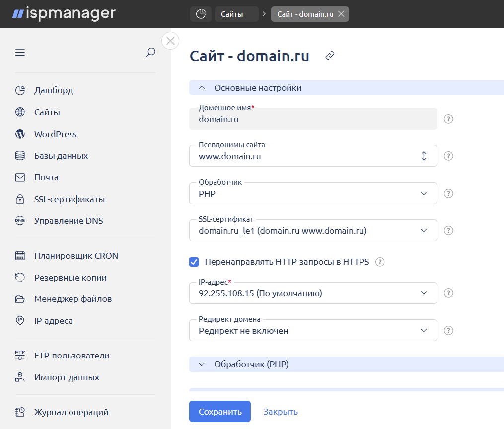This screenshot has height=429, width=504.
Task: Uncheck Перенаправлять HTTP-запросы в HTTPS checkbox
Action: pyautogui.click(x=194, y=262)
